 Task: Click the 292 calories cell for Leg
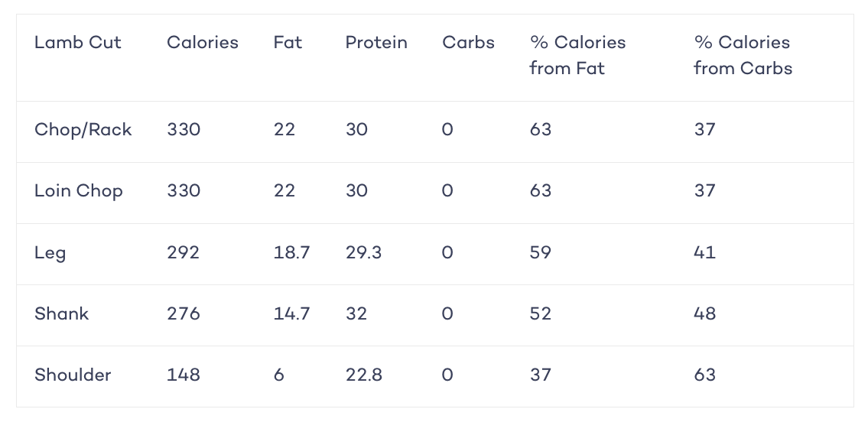[x=184, y=253]
